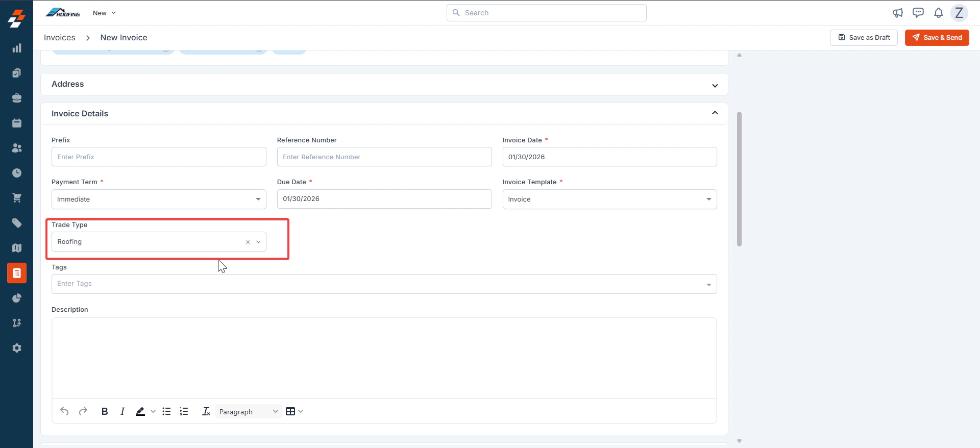Undo the last edit in description editor

tap(64, 411)
